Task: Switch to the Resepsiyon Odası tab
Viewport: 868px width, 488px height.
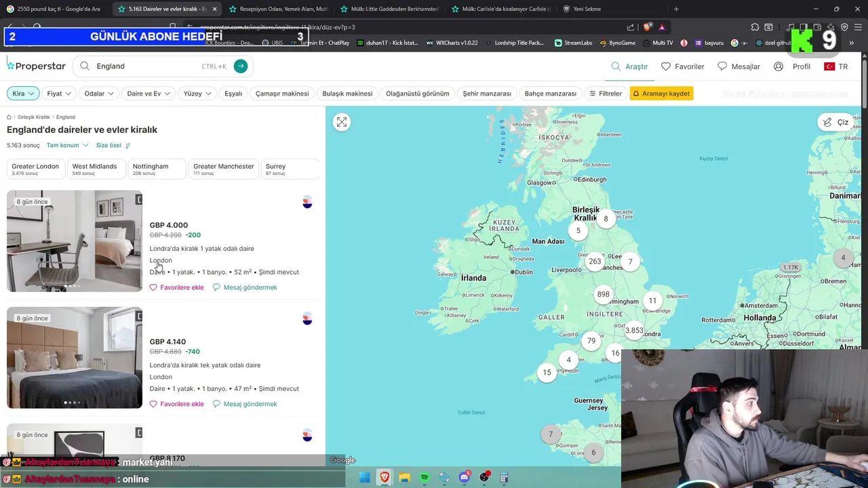Action: (x=278, y=9)
